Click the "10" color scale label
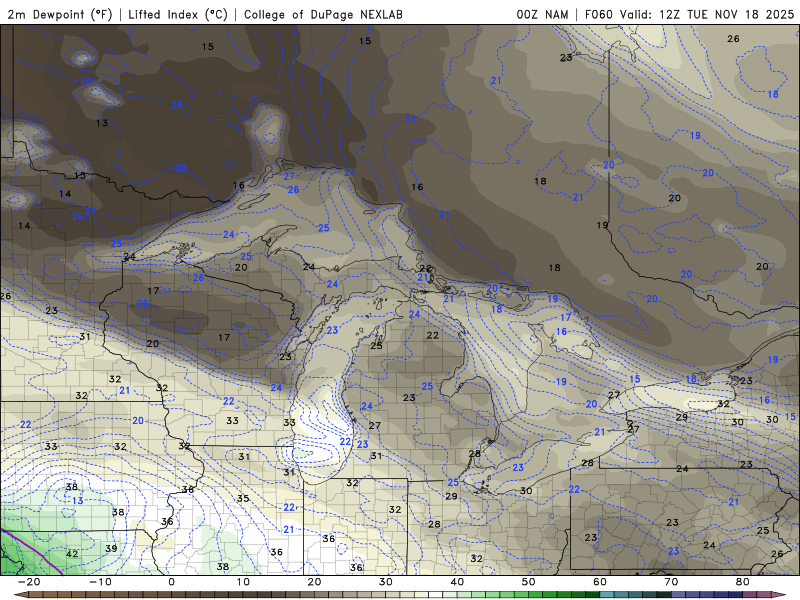The height and width of the screenshot is (600, 800). 243,582
